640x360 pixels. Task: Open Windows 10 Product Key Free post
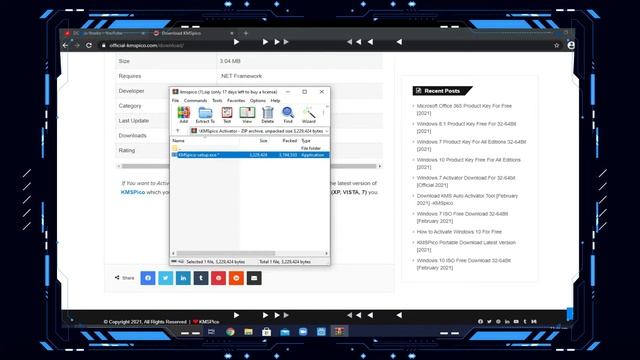pyautogui.click(x=469, y=163)
